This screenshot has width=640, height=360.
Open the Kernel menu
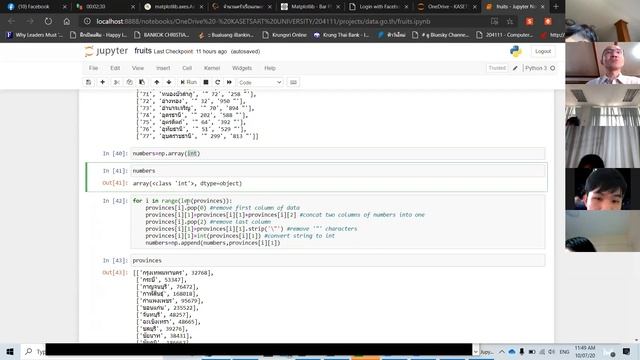[x=212, y=68]
